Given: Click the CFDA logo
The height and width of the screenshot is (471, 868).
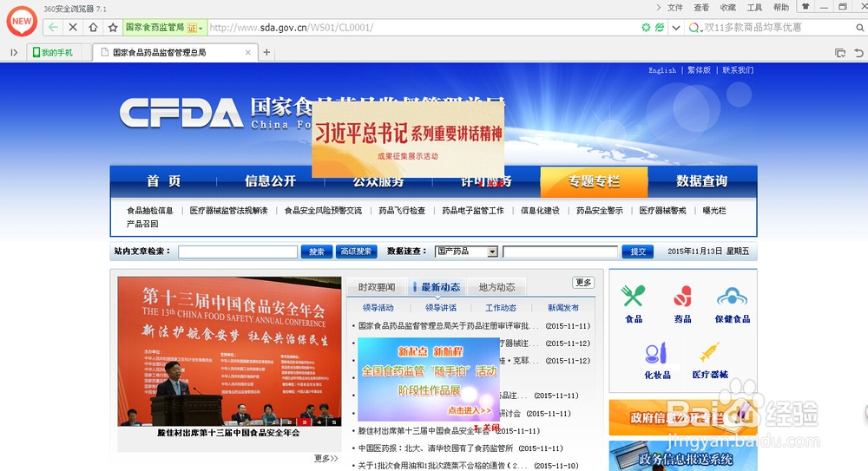Looking at the screenshot, I should pyautogui.click(x=181, y=114).
